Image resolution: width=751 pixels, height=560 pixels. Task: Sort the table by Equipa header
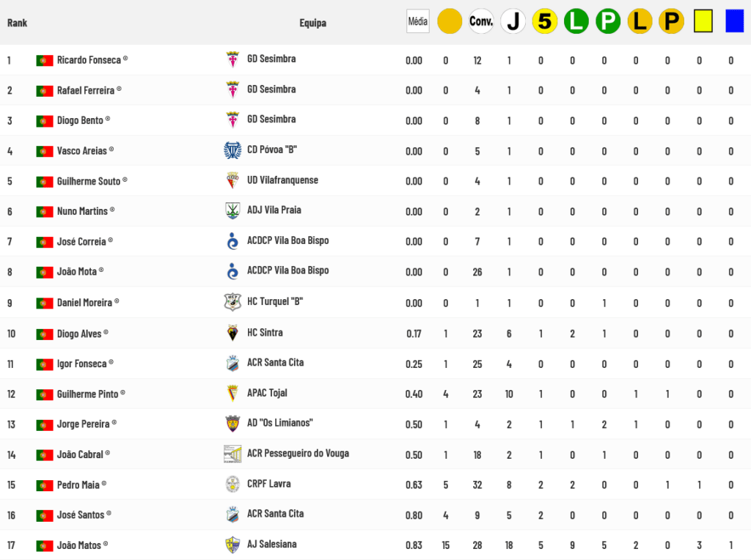pos(312,23)
